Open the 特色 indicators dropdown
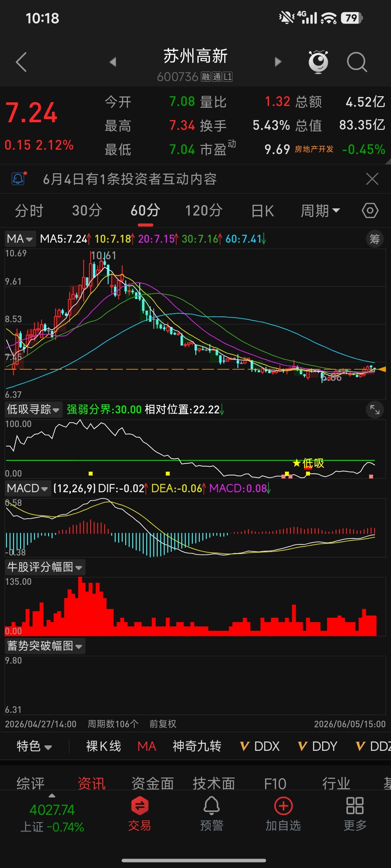Screen dimensions: 391x868 point(34,746)
